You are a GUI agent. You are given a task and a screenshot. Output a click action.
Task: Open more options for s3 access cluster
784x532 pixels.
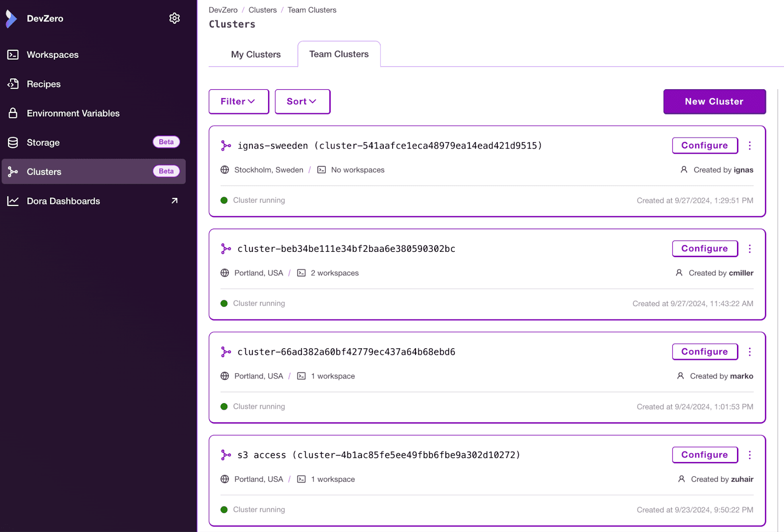pyautogui.click(x=749, y=455)
